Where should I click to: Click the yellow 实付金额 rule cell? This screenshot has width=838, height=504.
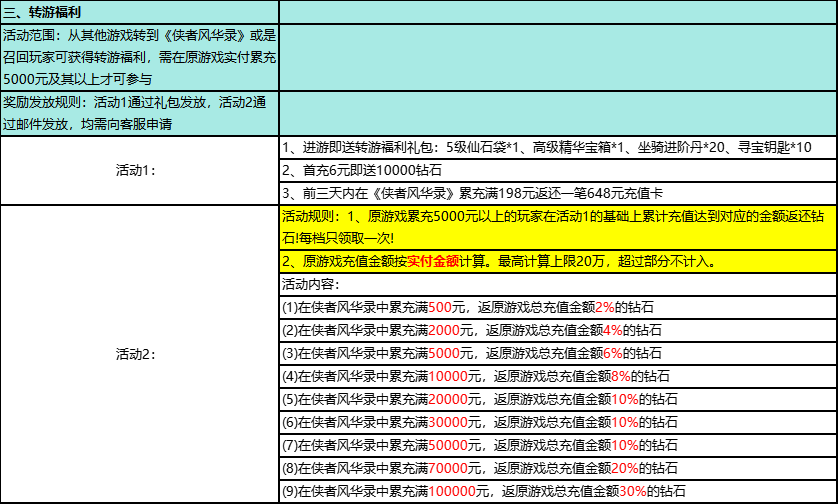click(556, 262)
